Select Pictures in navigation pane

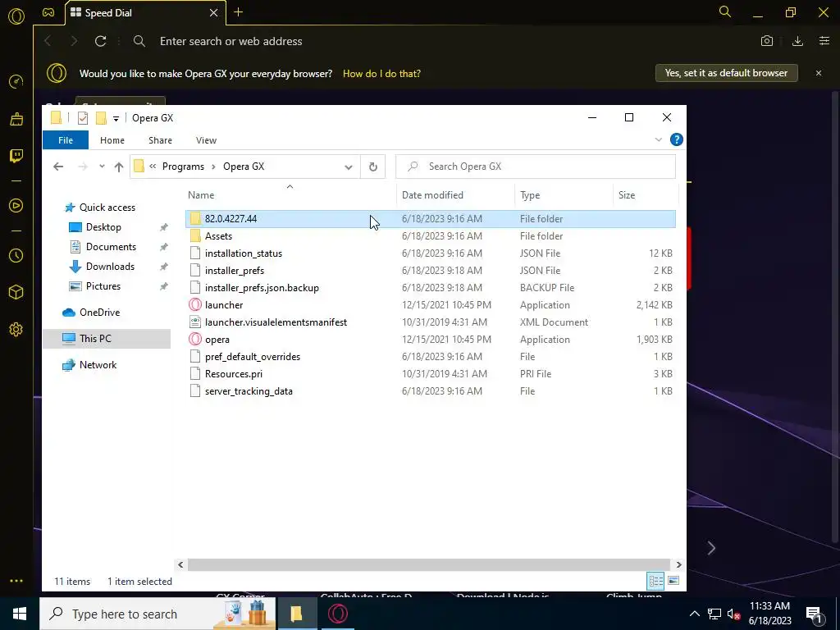103,286
